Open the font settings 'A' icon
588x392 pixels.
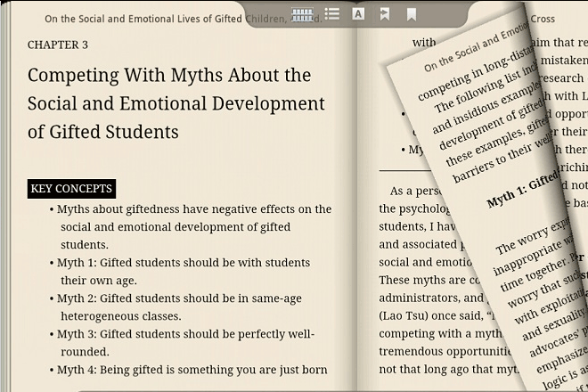coord(358,14)
